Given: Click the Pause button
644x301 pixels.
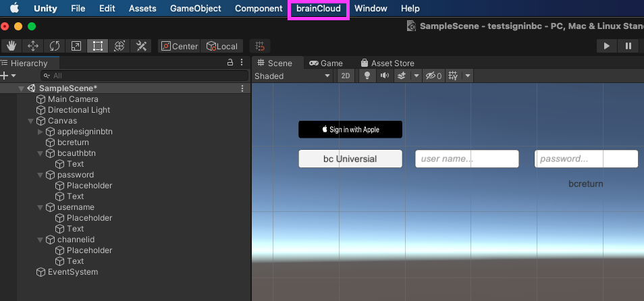Looking at the screenshot, I should [x=628, y=46].
